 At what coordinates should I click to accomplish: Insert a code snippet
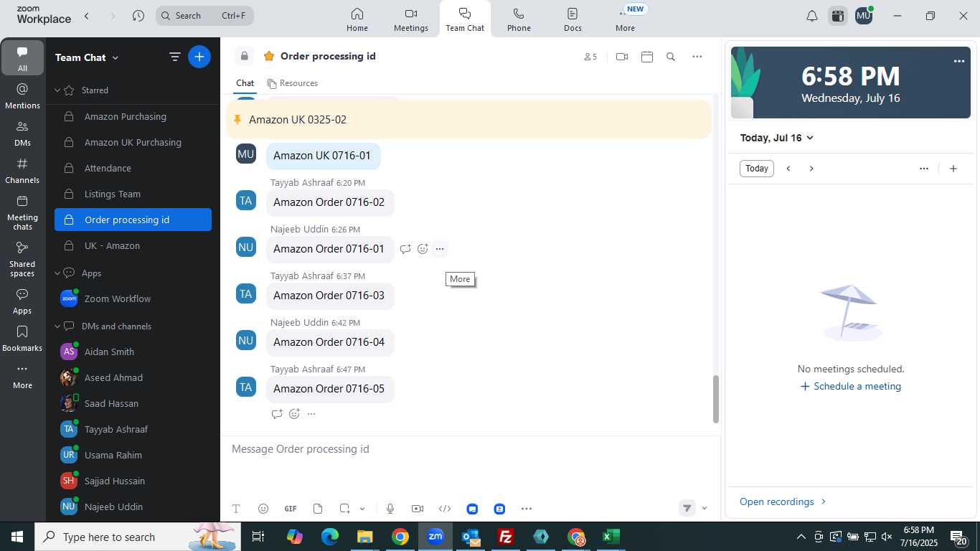coord(445,509)
